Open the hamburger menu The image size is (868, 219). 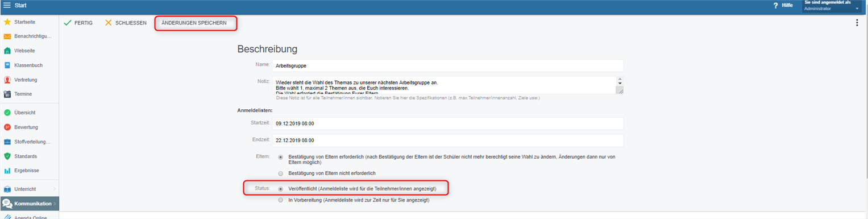click(7, 5)
